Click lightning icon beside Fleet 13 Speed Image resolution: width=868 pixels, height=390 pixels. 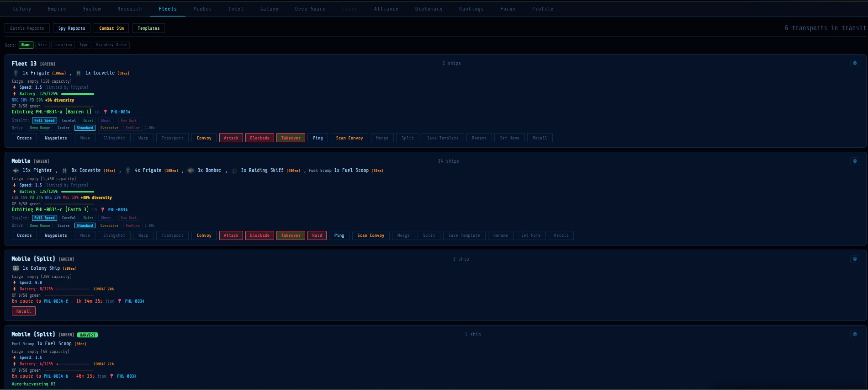(15, 87)
